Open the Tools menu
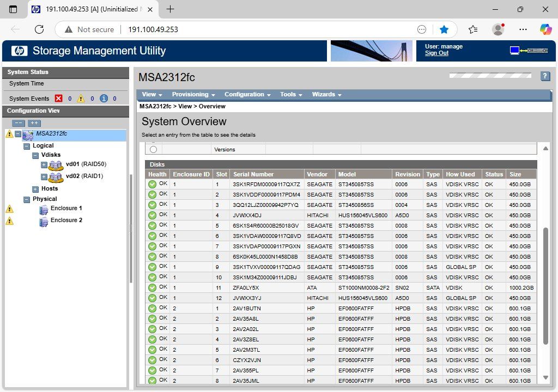 point(291,95)
